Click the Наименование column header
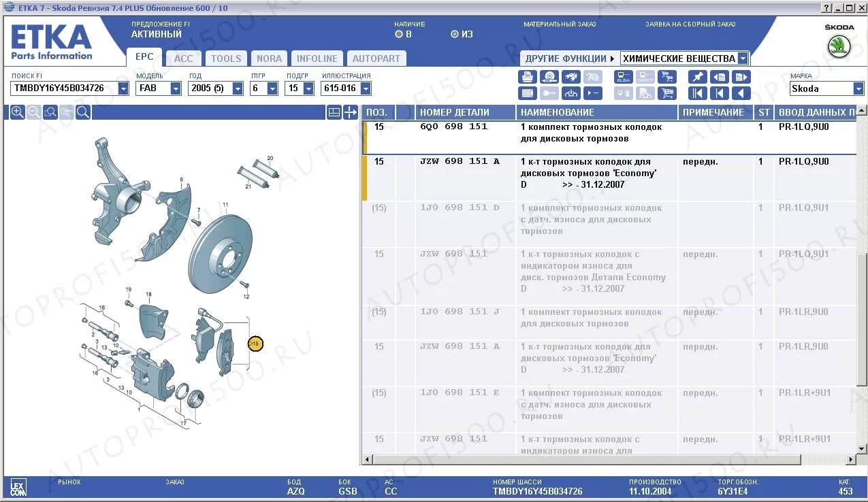 tap(597, 112)
